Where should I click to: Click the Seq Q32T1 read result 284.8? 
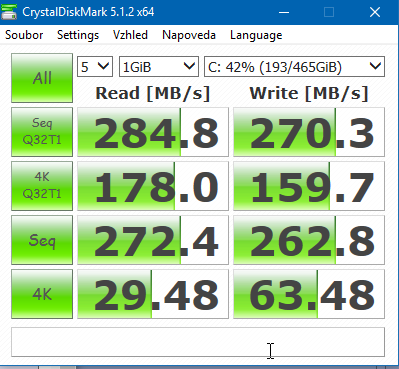click(x=153, y=132)
